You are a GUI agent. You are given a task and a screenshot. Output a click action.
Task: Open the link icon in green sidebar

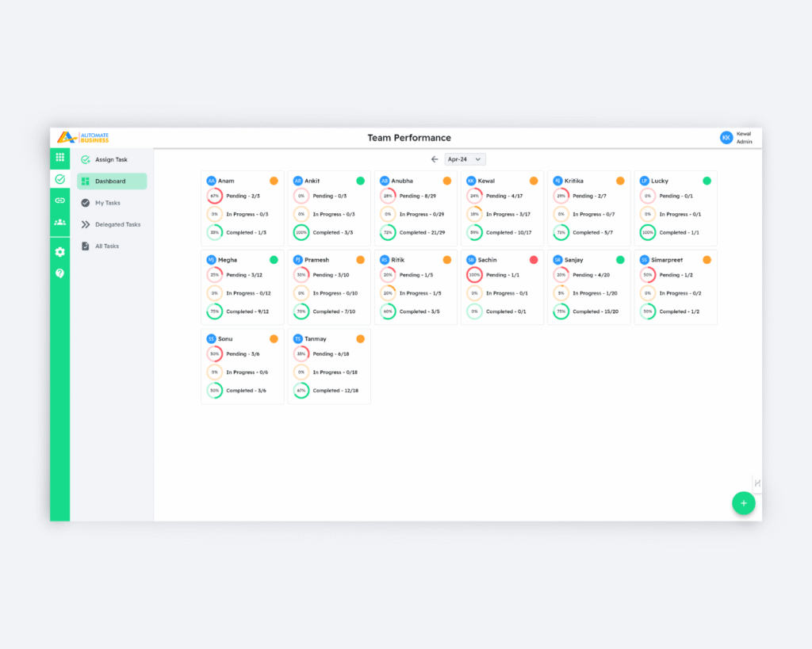click(59, 200)
